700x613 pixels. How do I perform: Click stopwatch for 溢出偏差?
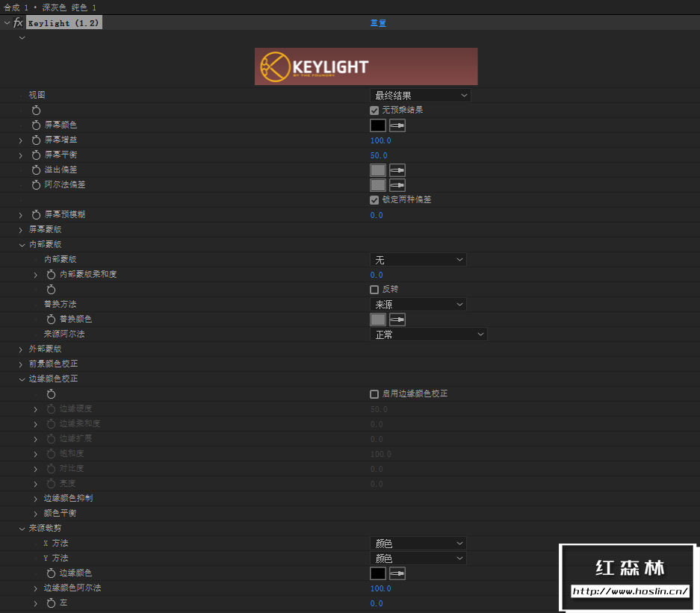36,170
